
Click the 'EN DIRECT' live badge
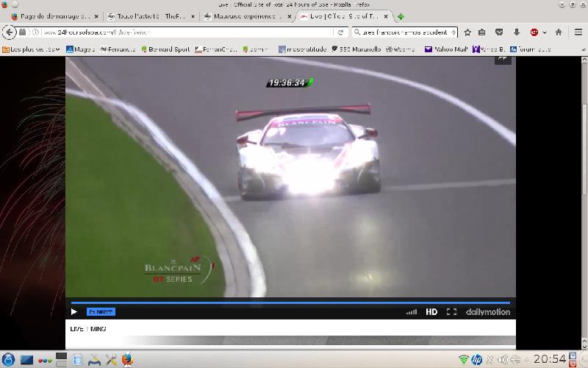[x=101, y=311]
